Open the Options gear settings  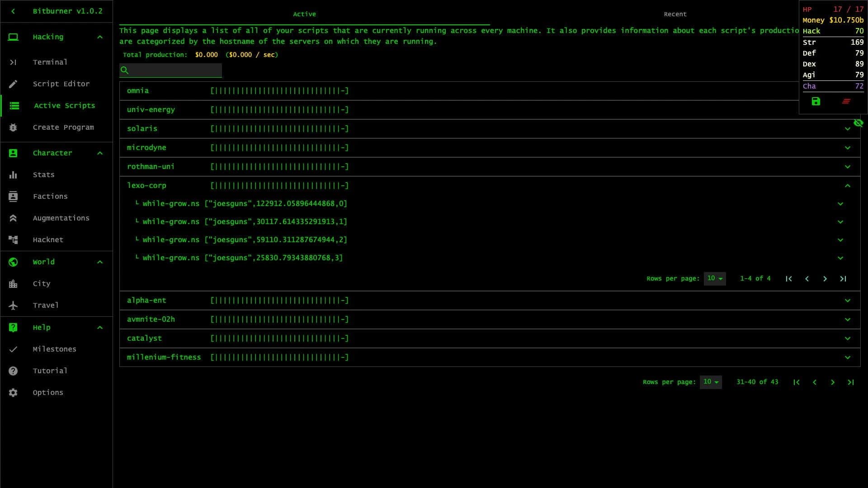[x=14, y=392]
